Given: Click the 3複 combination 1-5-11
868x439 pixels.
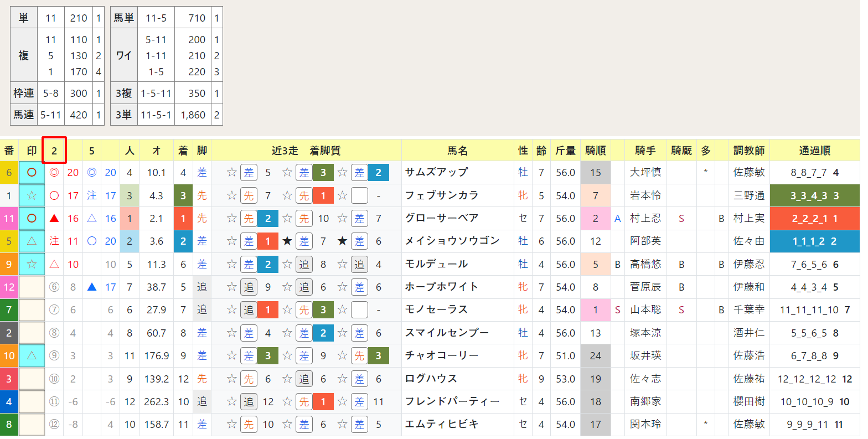Looking at the screenshot, I should pyautogui.click(x=156, y=94).
